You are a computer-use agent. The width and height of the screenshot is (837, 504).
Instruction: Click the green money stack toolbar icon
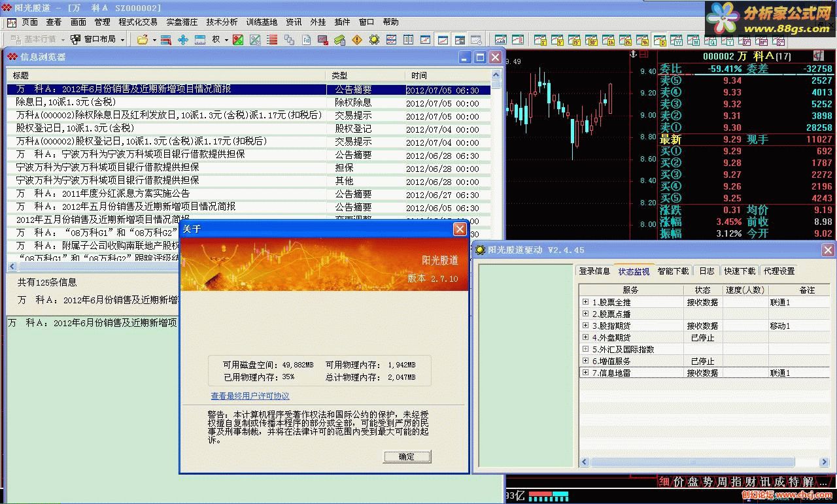tap(340, 40)
